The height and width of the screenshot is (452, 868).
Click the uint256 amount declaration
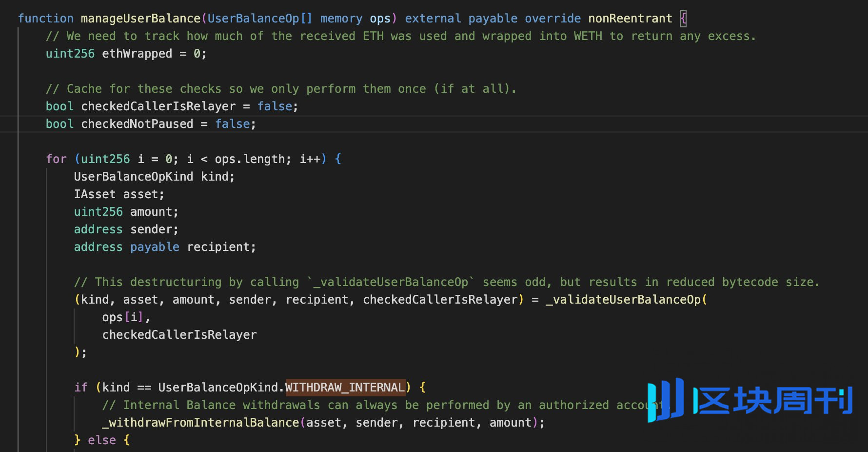click(x=126, y=212)
